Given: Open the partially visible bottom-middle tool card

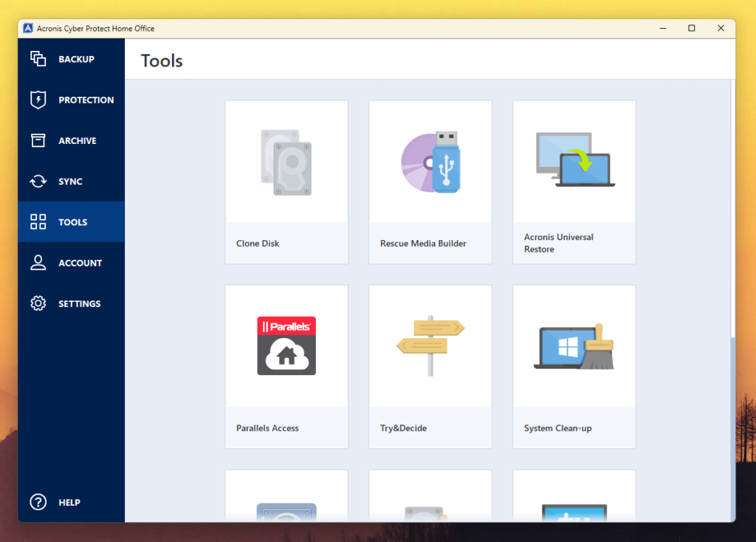Looking at the screenshot, I should pos(430,495).
